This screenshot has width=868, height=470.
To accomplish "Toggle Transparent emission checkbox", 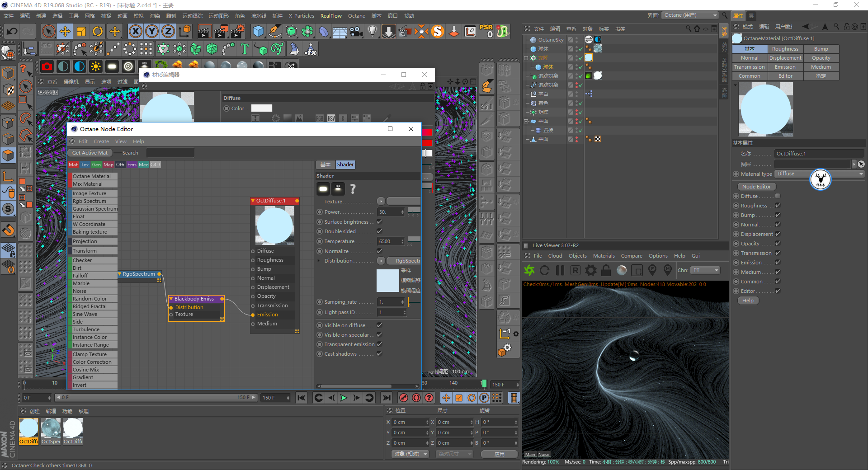I will point(380,344).
